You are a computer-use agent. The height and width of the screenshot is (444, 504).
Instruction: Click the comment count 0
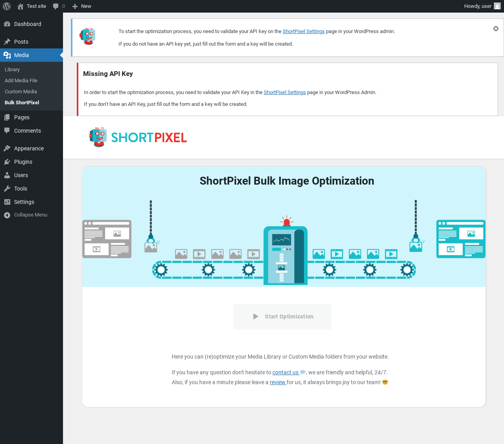[63, 6]
